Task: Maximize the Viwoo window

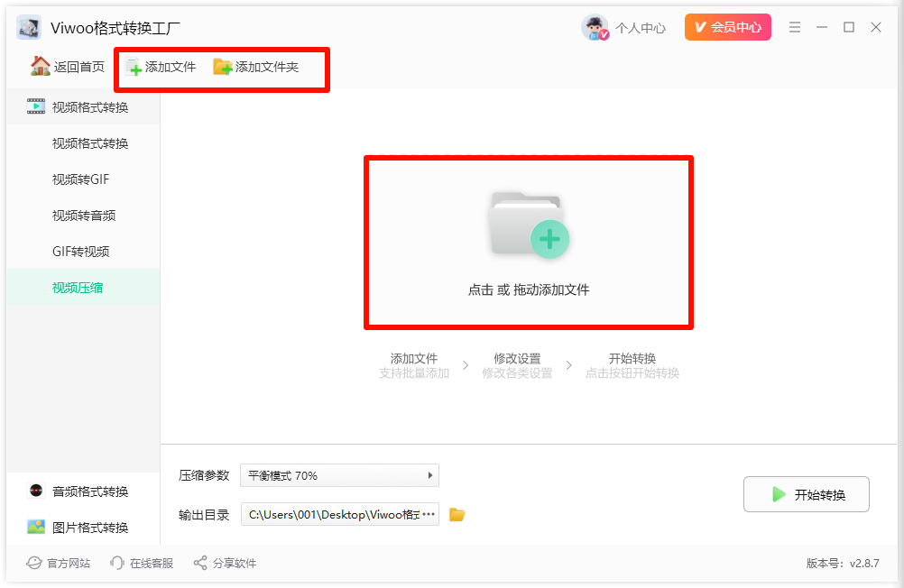Action: pyautogui.click(x=849, y=27)
